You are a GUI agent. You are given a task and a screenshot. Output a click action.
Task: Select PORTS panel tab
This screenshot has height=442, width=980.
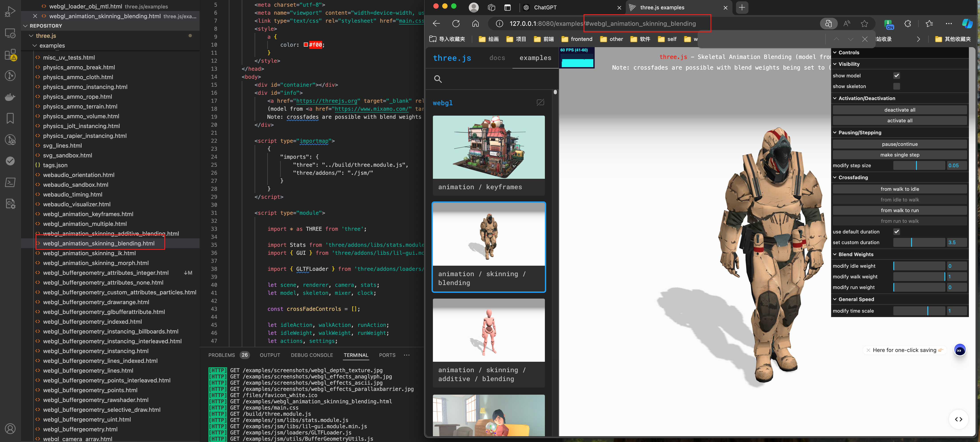pos(387,355)
